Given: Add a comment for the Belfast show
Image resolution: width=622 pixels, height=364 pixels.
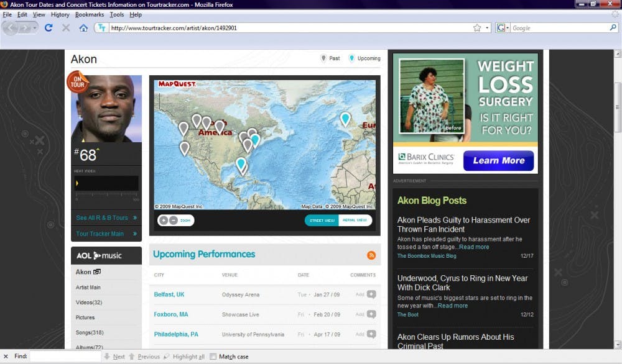Looking at the screenshot, I should pyautogui.click(x=371, y=295).
